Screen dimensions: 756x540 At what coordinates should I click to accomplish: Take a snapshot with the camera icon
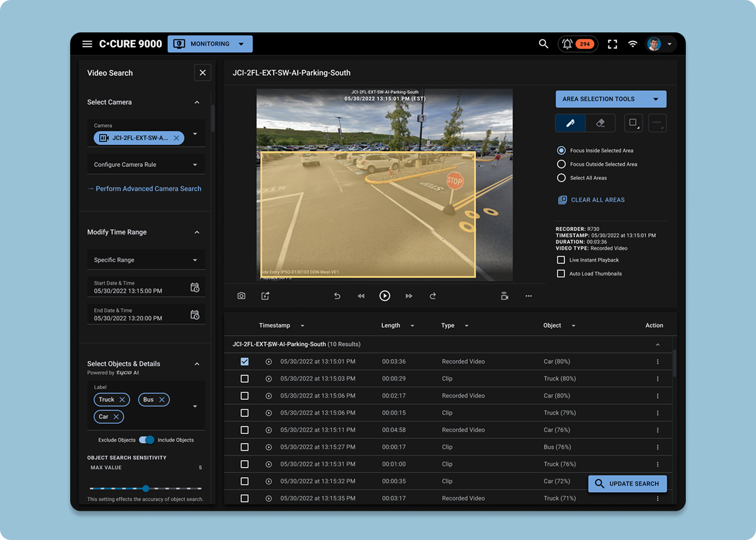click(241, 295)
